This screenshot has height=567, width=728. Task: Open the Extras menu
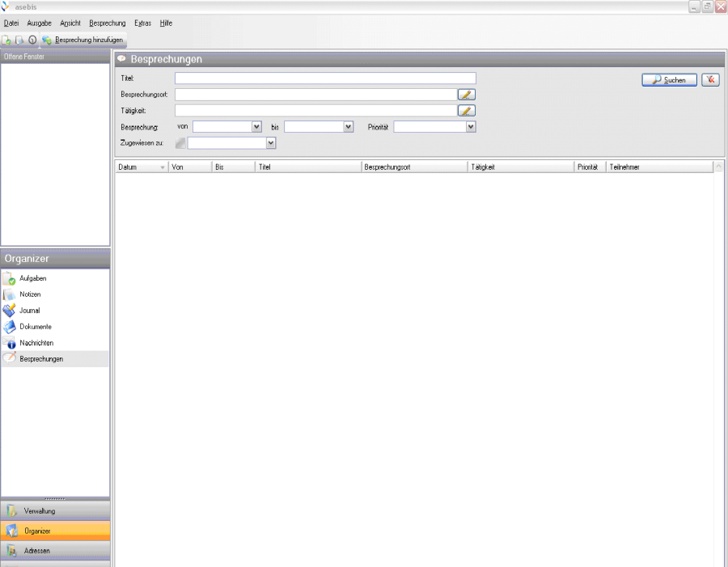pos(142,23)
